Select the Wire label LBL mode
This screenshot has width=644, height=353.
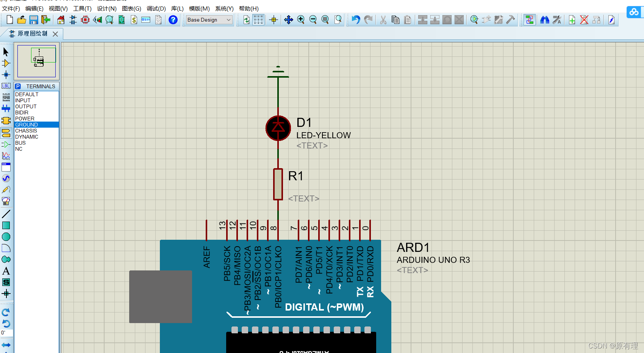[6, 86]
